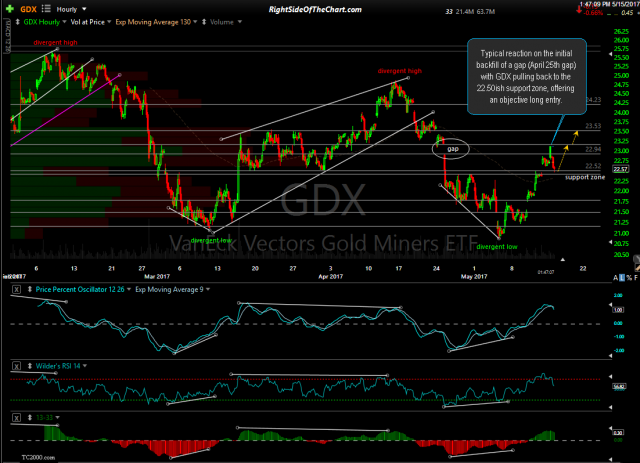Select the A arithmetic scale toggle
The width and height of the screenshot is (640, 463).
coord(616,278)
